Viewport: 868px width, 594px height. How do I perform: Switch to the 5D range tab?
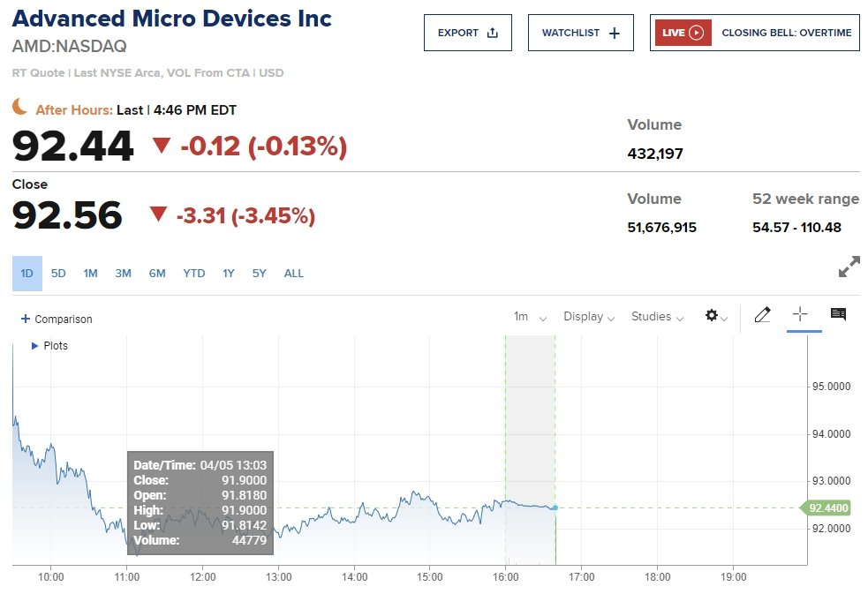tap(58, 274)
